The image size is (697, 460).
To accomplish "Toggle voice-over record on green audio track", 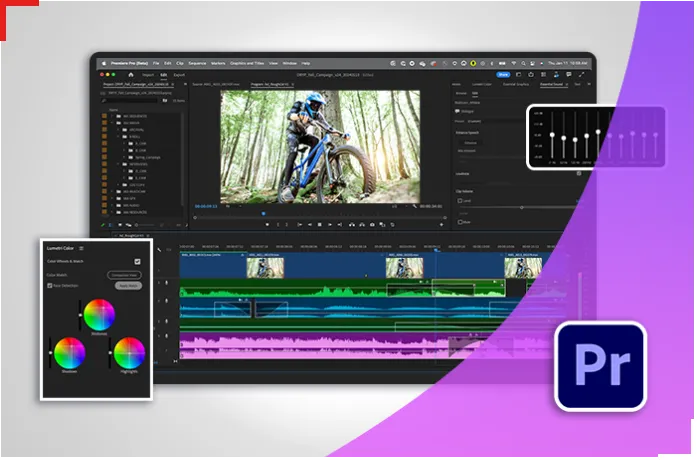I will 167,283.
